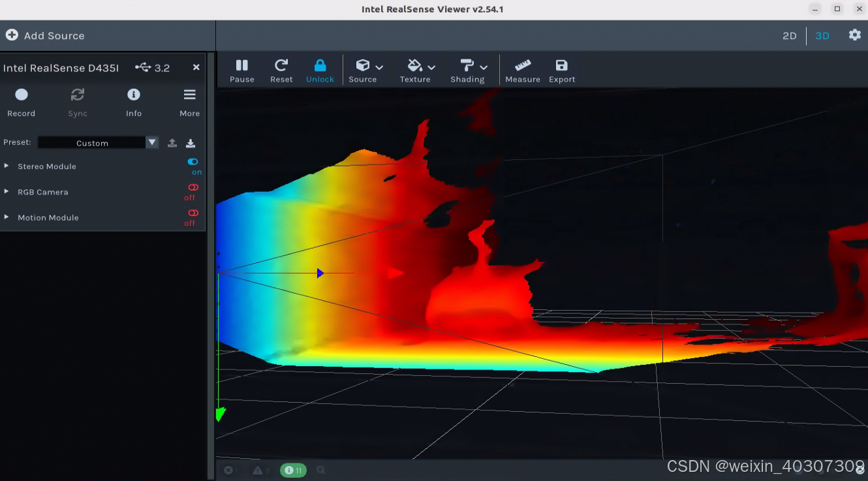Screen dimensions: 868x481
Task: Minimize the RealSense Viewer window
Action: click(815, 9)
